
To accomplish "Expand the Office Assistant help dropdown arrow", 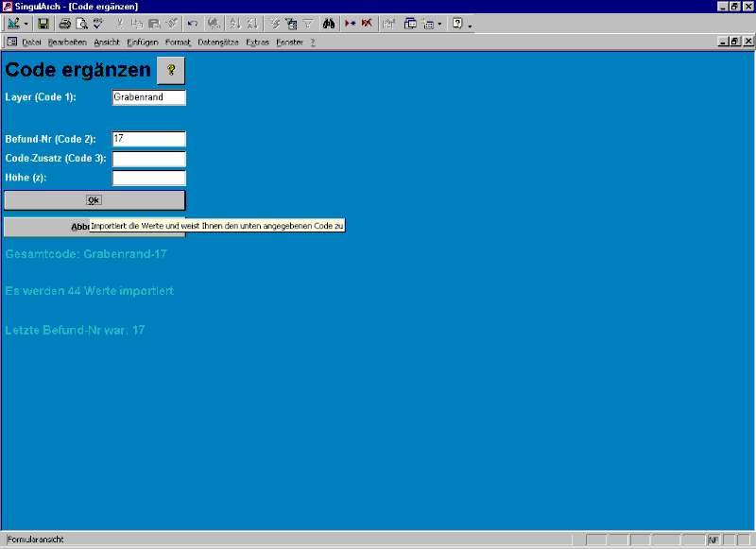I will pyautogui.click(x=470, y=24).
